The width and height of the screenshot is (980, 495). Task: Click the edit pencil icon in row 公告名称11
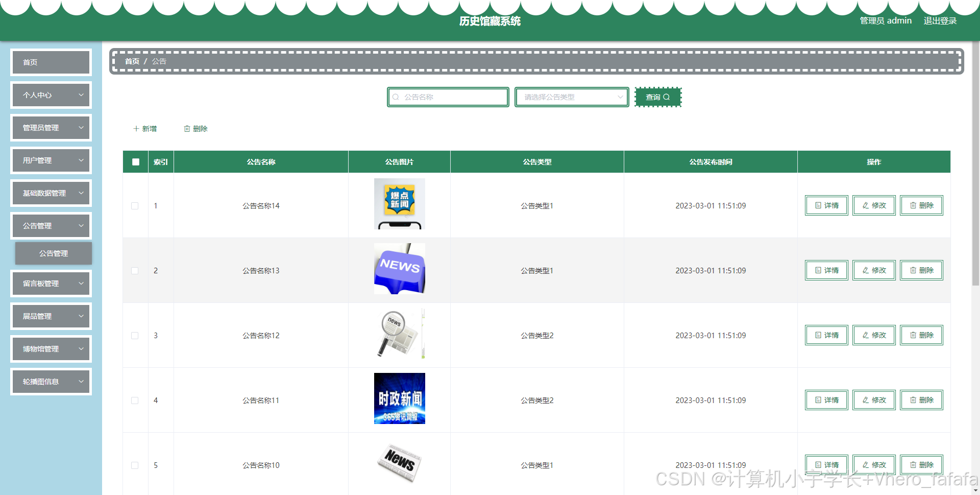tap(866, 400)
